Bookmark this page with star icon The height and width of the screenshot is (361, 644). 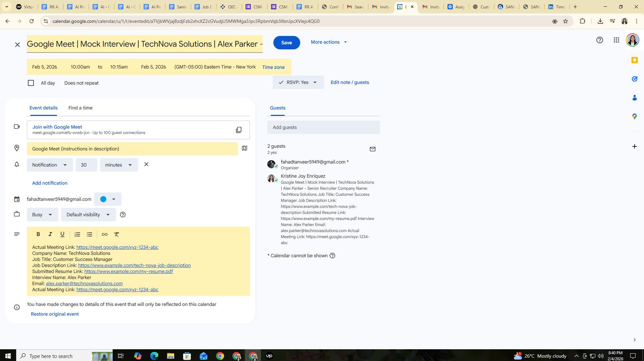coord(566,21)
